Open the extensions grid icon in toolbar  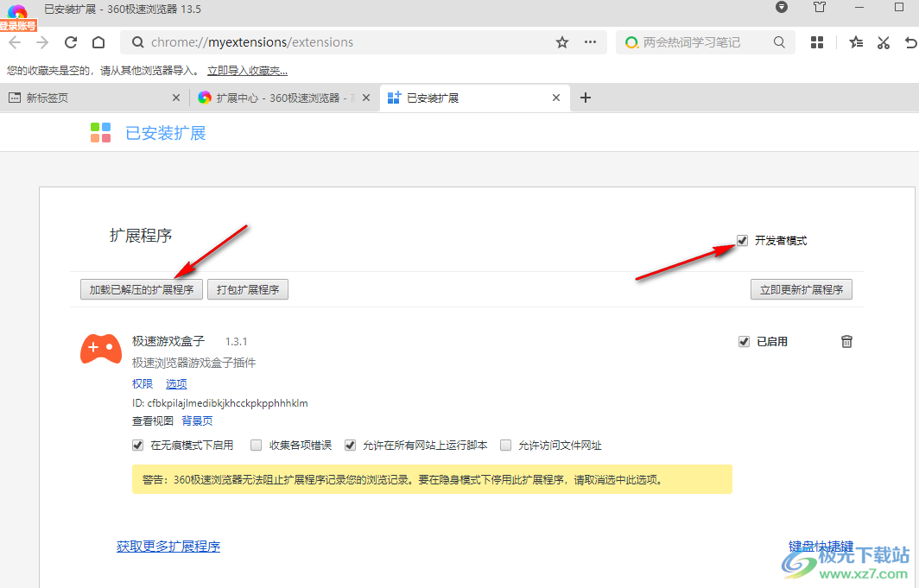point(816,42)
